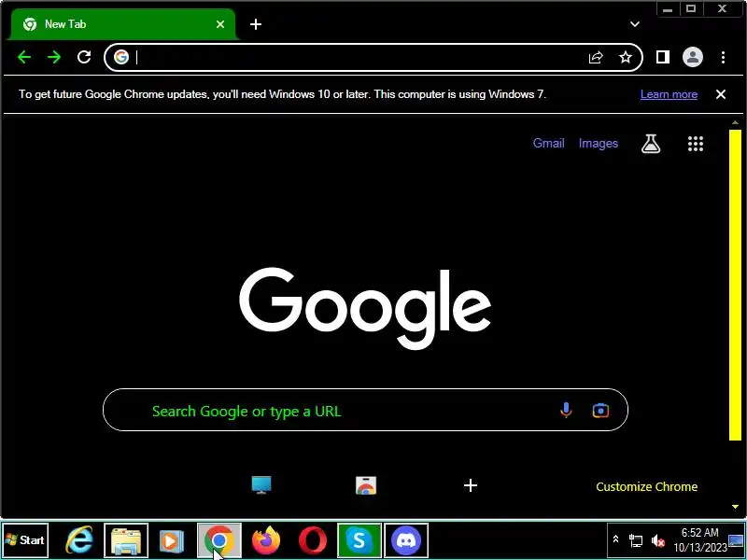Image resolution: width=747 pixels, height=560 pixels.
Task: Click the muted volume tray icon
Action: 658,540
